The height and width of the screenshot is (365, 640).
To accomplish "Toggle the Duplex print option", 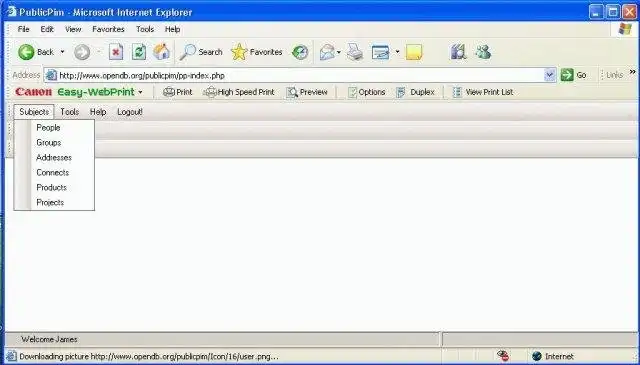I will (416, 92).
